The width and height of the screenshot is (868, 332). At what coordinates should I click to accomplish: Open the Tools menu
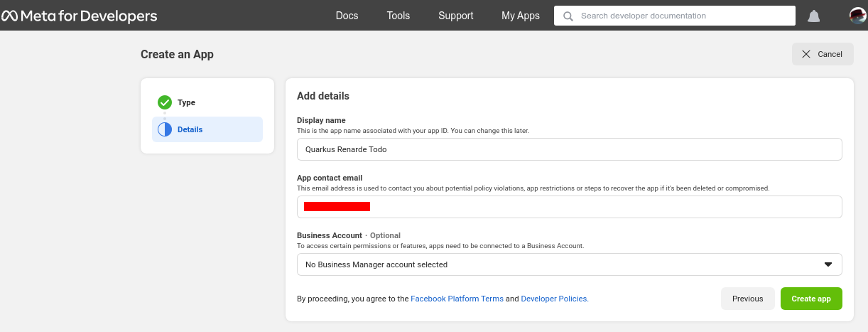pos(398,16)
